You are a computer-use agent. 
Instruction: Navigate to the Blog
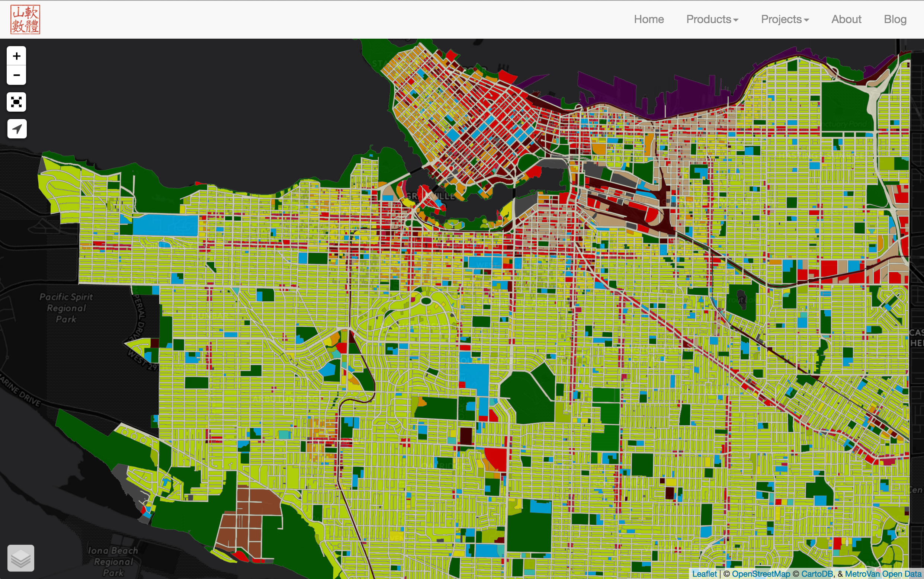point(895,19)
